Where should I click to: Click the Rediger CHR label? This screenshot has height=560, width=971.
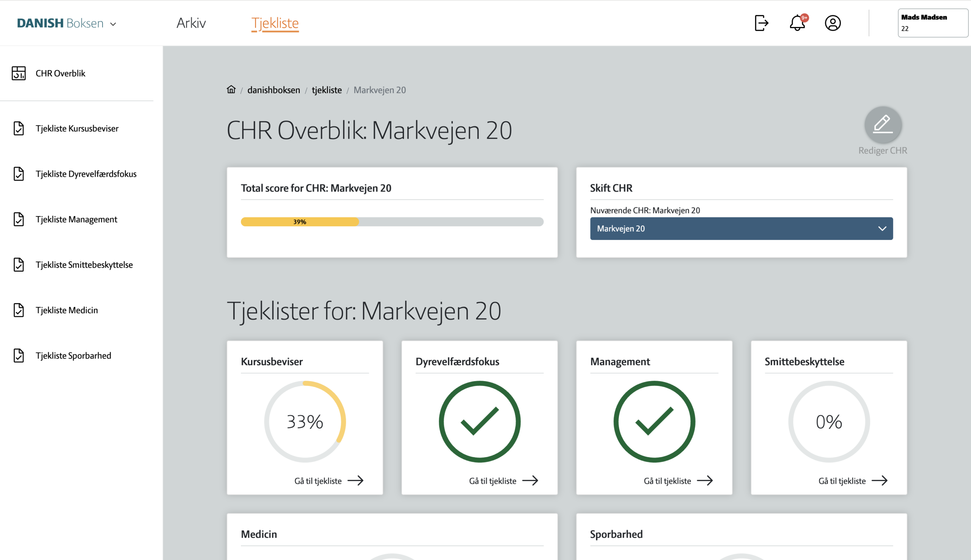883,151
